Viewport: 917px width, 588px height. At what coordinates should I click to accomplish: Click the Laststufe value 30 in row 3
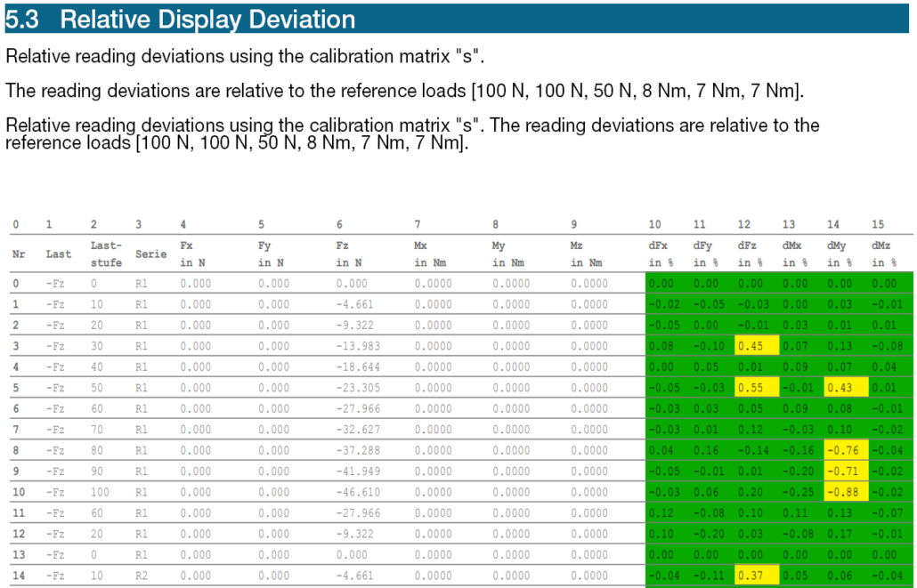pyautogui.click(x=97, y=346)
